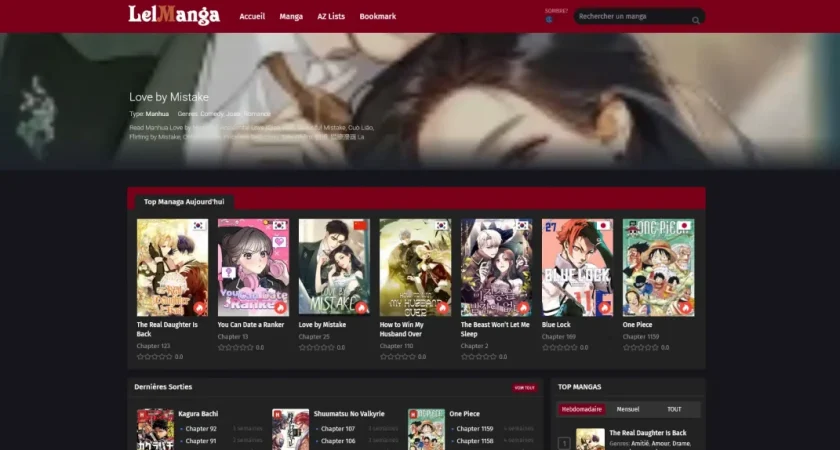Open the Manga menu item

pos(291,17)
